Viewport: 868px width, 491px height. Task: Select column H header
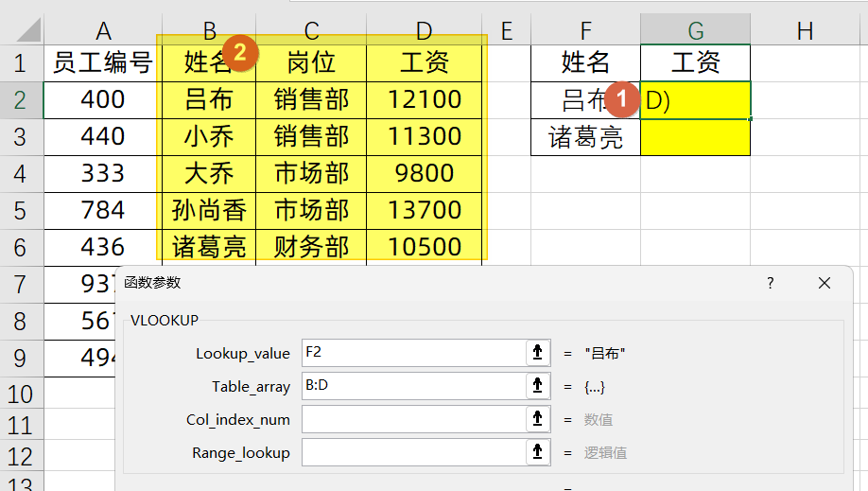(x=806, y=30)
